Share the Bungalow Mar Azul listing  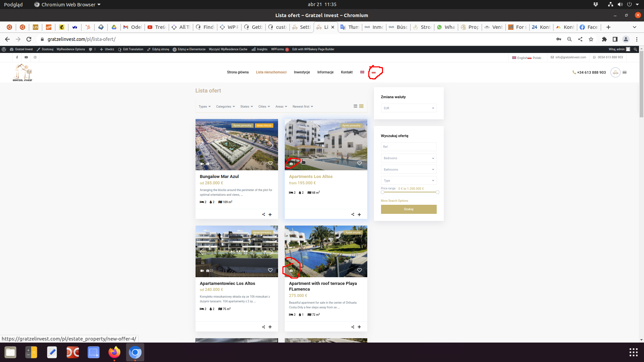click(264, 215)
